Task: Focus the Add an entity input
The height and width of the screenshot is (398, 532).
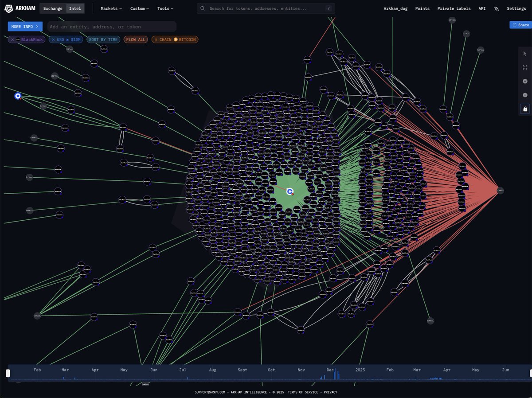Action: (112, 27)
